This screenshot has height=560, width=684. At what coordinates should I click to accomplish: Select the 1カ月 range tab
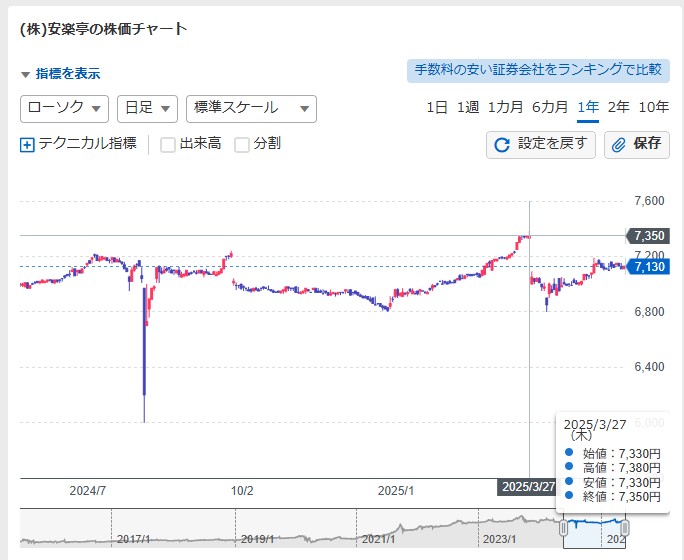(505, 107)
